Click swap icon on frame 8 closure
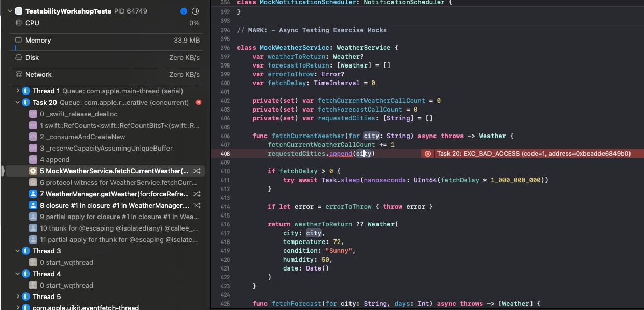This screenshot has height=310, width=644. [197, 205]
